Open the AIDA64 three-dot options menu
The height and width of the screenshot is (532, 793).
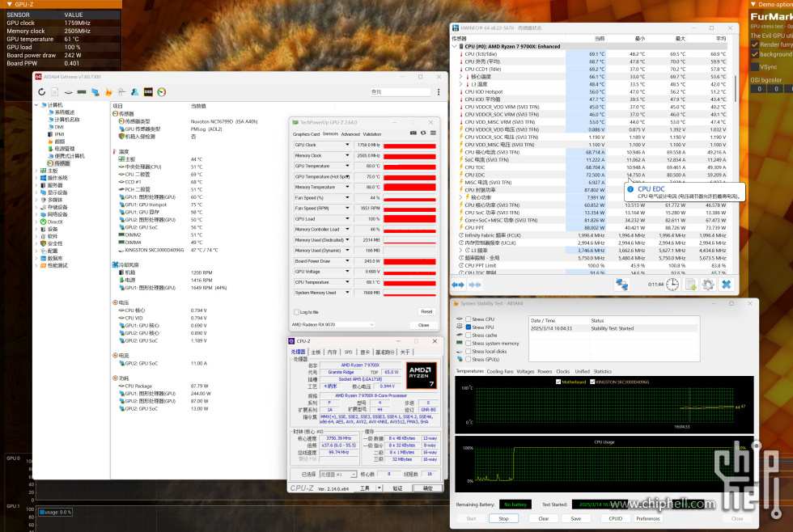(x=439, y=92)
